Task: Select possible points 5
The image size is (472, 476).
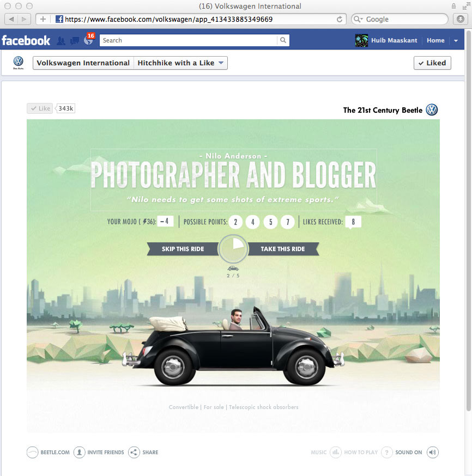Action: [270, 222]
